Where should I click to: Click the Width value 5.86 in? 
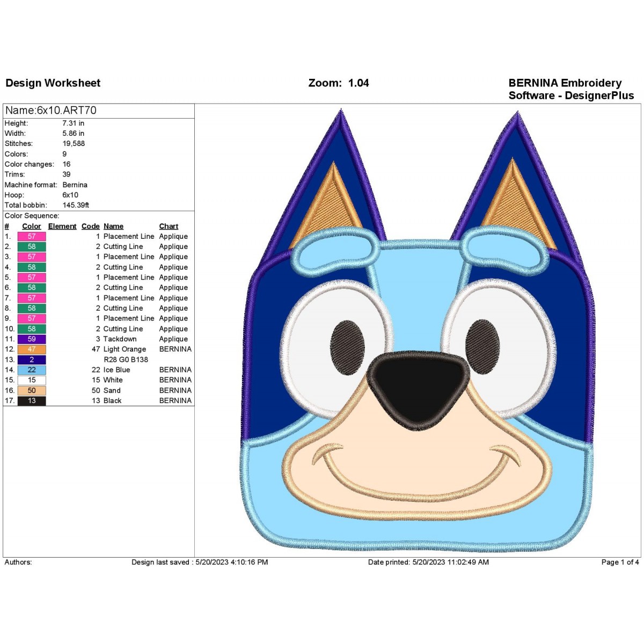point(73,134)
